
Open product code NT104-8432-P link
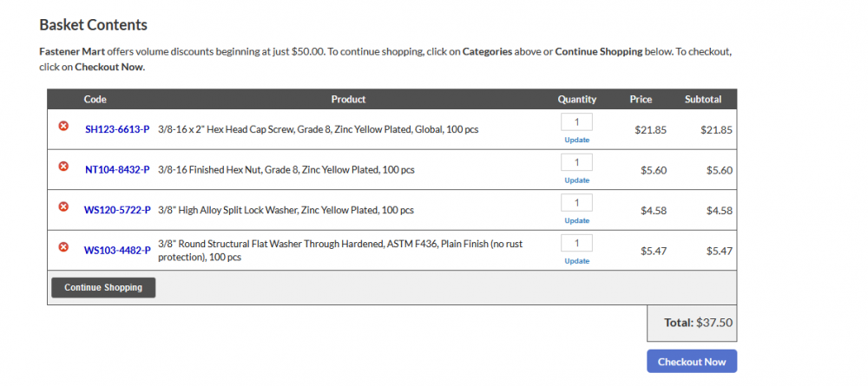[x=117, y=170]
